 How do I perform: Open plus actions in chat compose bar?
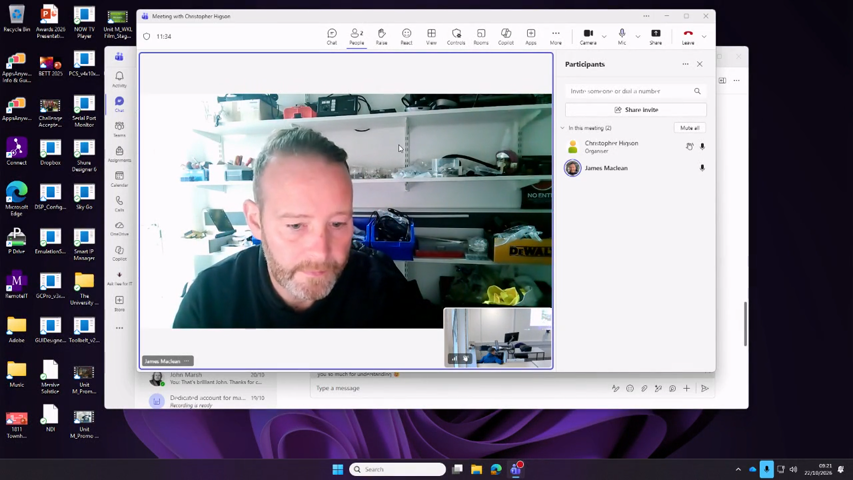click(687, 388)
